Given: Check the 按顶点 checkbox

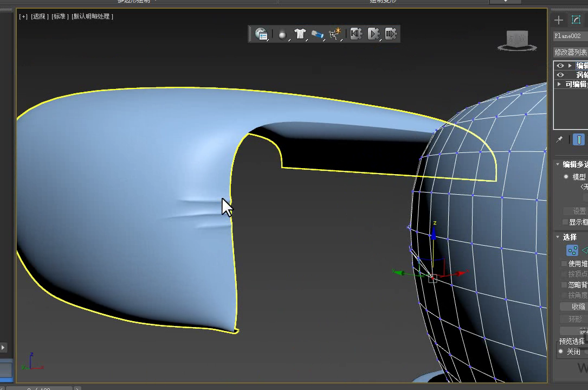Looking at the screenshot, I should 564,274.
